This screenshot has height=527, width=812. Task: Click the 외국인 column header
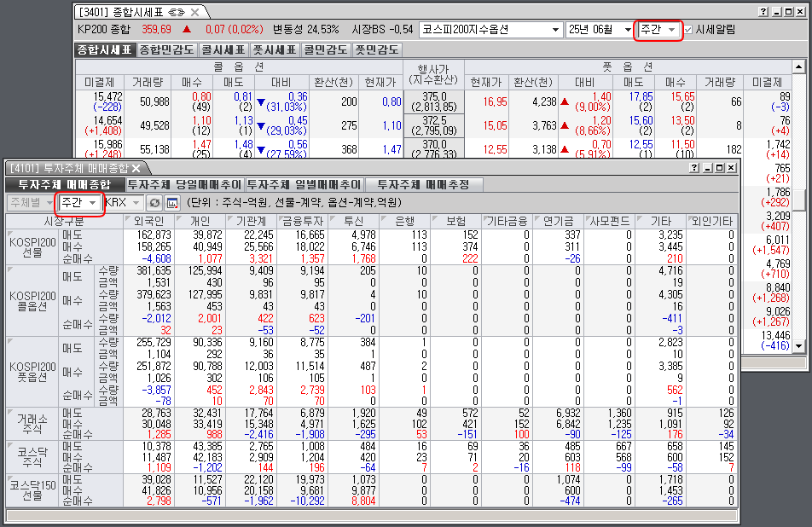click(x=149, y=222)
